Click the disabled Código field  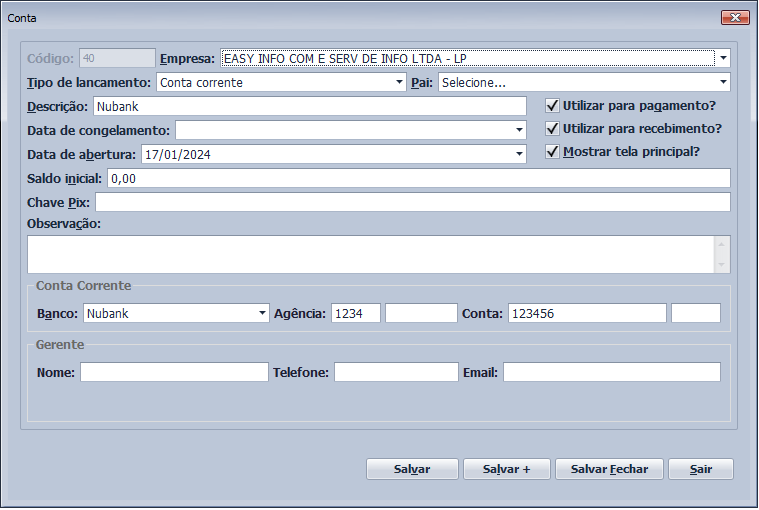click(117, 58)
